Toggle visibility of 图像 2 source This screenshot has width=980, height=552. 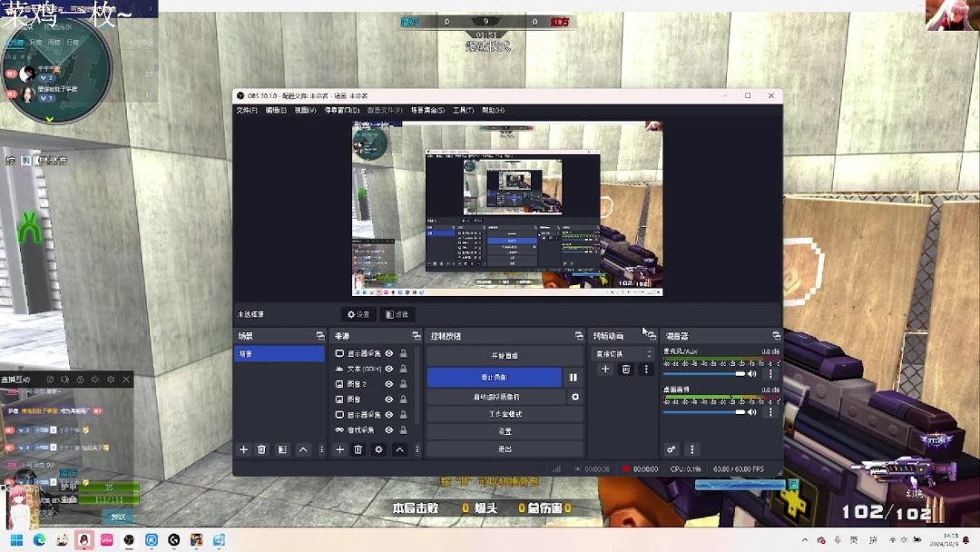tap(389, 384)
